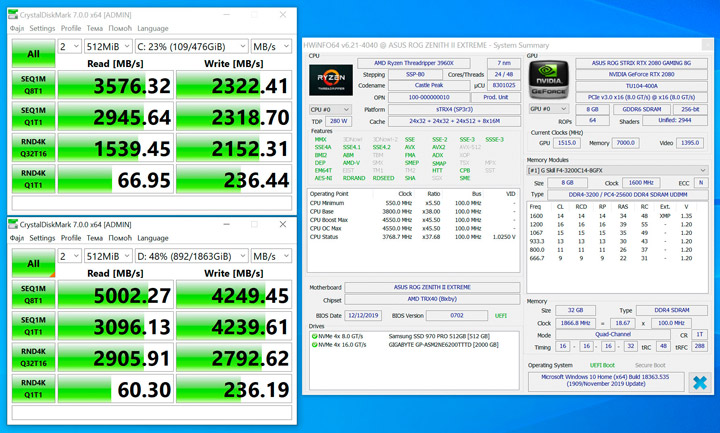Click the 4249.45 write result

pyautogui.click(x=234, y=295)
